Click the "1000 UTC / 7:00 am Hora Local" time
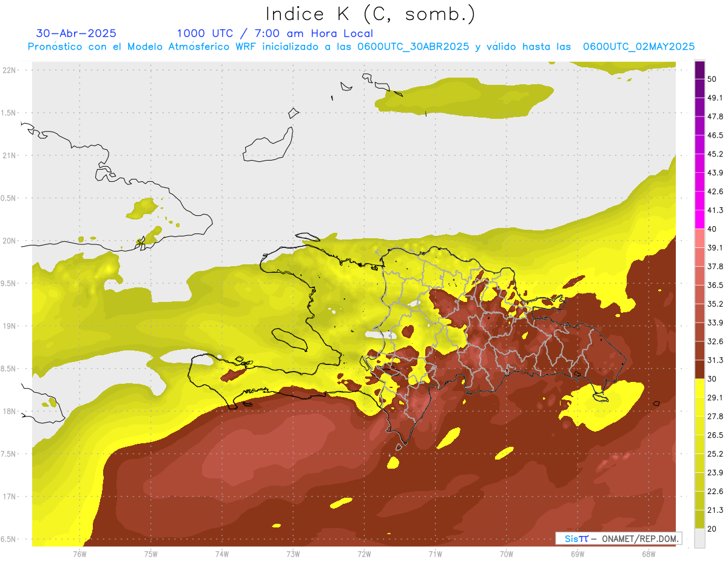The width and height of the screenshot is (728, 562). 275,33
